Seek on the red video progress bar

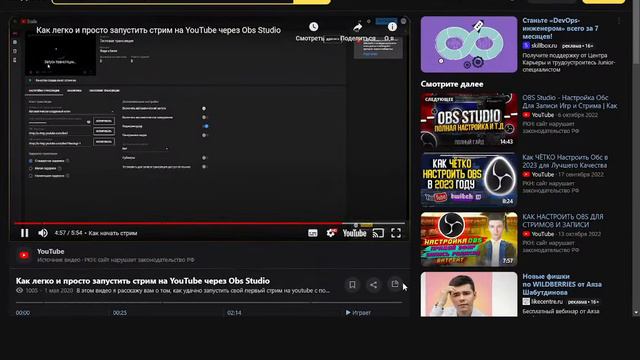(x=210, y=223)
